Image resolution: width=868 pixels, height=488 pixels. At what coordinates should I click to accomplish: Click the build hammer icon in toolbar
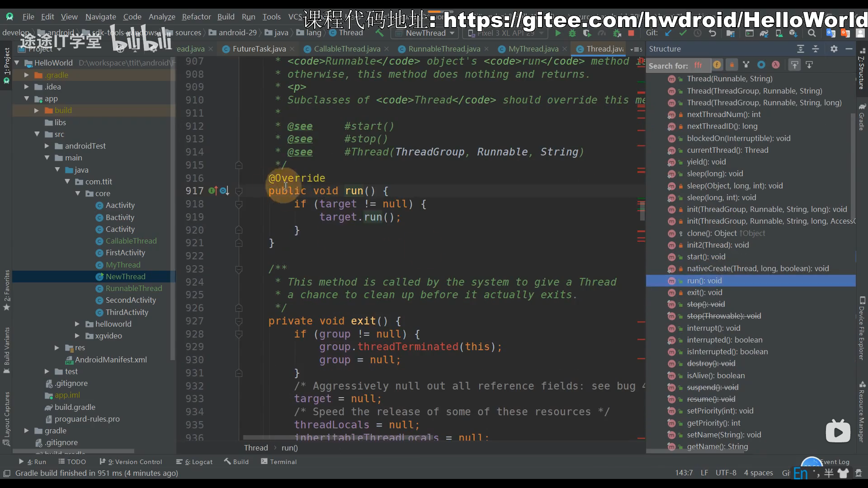click(x=379, y=33)
